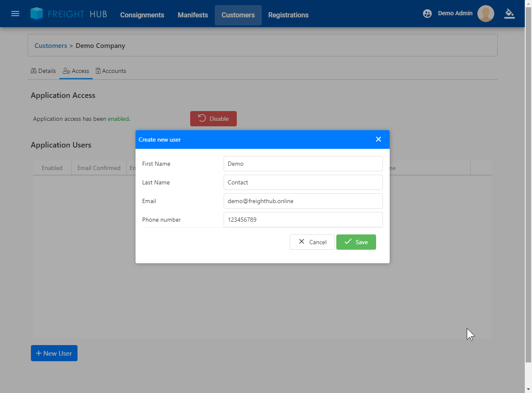Disable application access
Screen dimensions: 532x393
pos(213,119)
